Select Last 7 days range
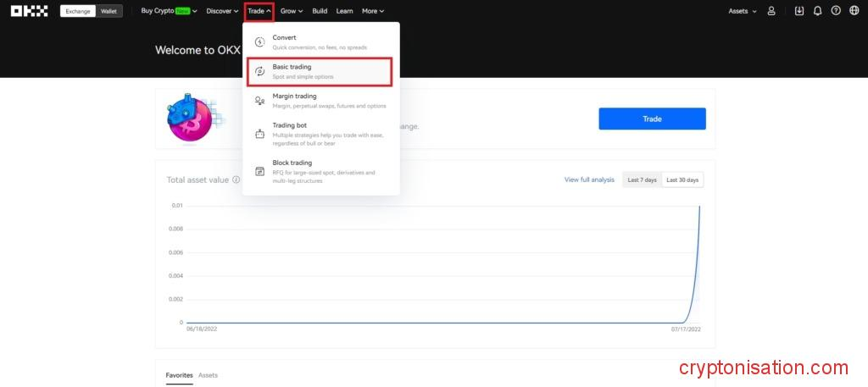Image resolution: width=868 pixels, height=387 pixels. 642,180
